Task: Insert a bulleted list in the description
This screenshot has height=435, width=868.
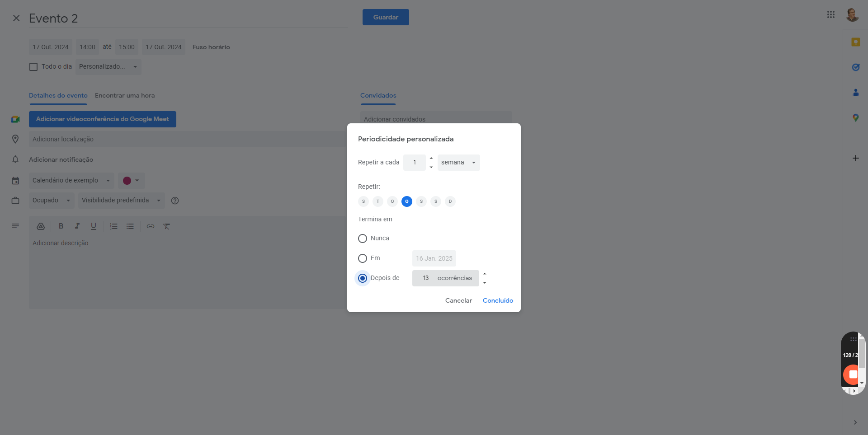Action: [130, 226]
